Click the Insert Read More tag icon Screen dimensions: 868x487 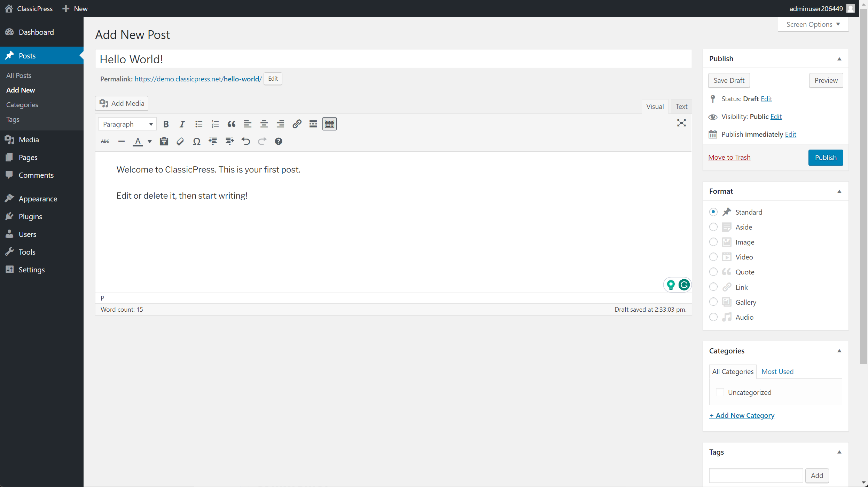(x=313, y=124)
